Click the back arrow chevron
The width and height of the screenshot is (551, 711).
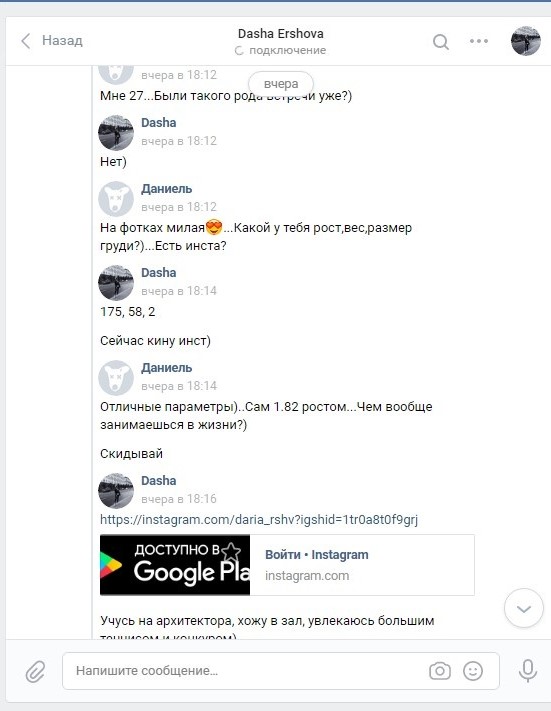point(26,41)
